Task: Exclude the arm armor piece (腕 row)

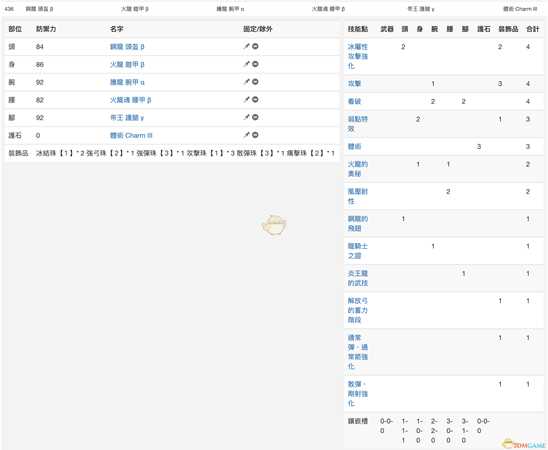Action: pos(255,82)
